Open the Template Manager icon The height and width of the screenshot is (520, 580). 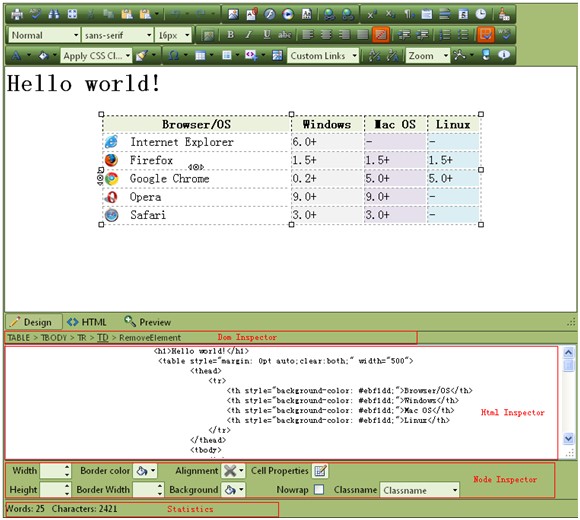tap(307, 14)
